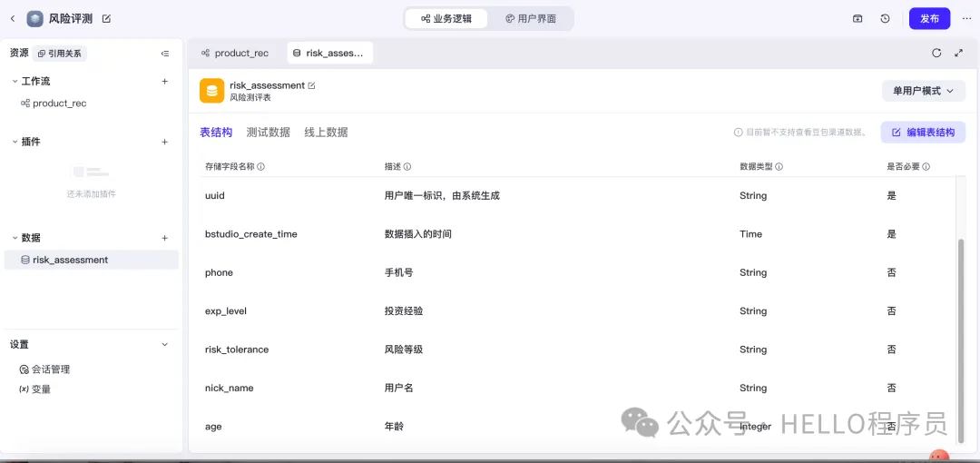Collapse the 工作流 section
This screenshot has height=463, width=980.
[x=15, y=82]
